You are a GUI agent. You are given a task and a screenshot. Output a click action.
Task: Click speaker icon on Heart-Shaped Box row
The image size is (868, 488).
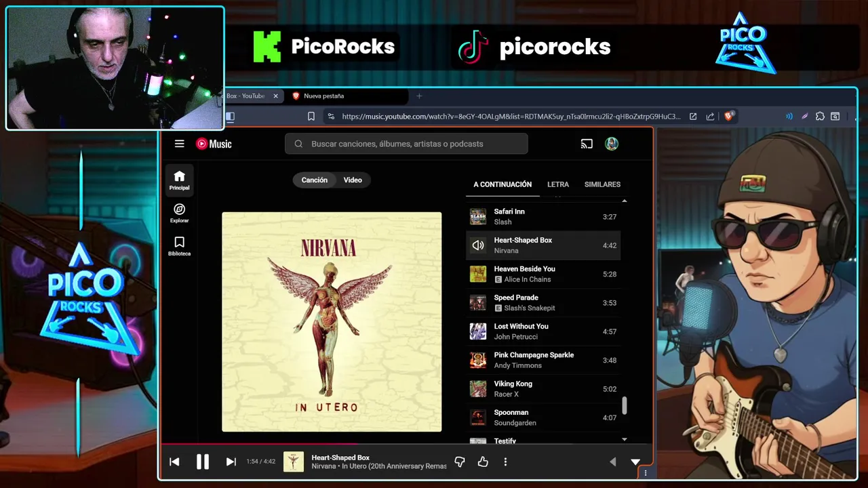478,245
